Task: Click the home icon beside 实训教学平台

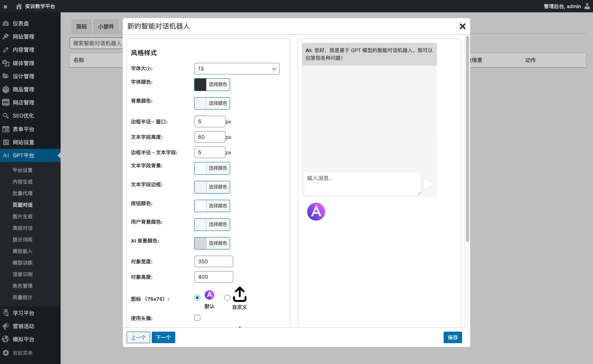Action: pos(19,6)
